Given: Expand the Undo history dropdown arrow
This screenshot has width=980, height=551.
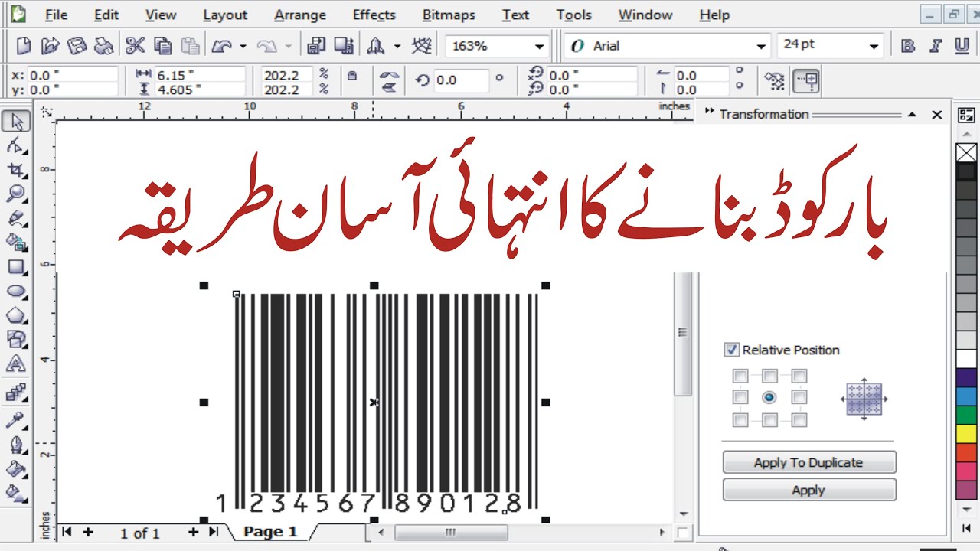Looking at the screenshot, I should [243, 47].
